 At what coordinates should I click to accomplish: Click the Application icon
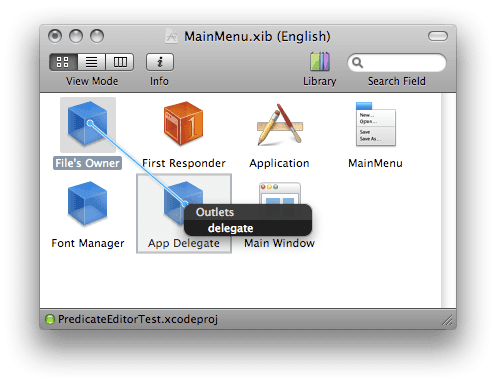click(x=280, y=124)
